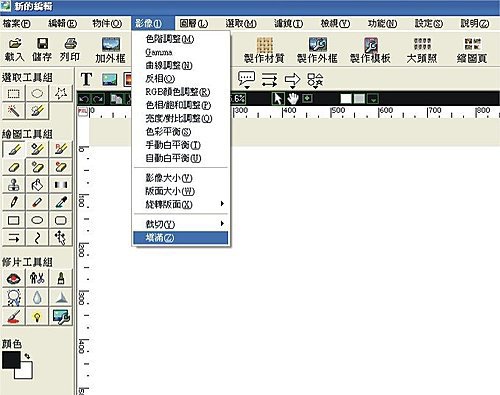This screenshot has width=500, height=395.
Task: Click the white square in black toolbar
Action: (346, 99)
